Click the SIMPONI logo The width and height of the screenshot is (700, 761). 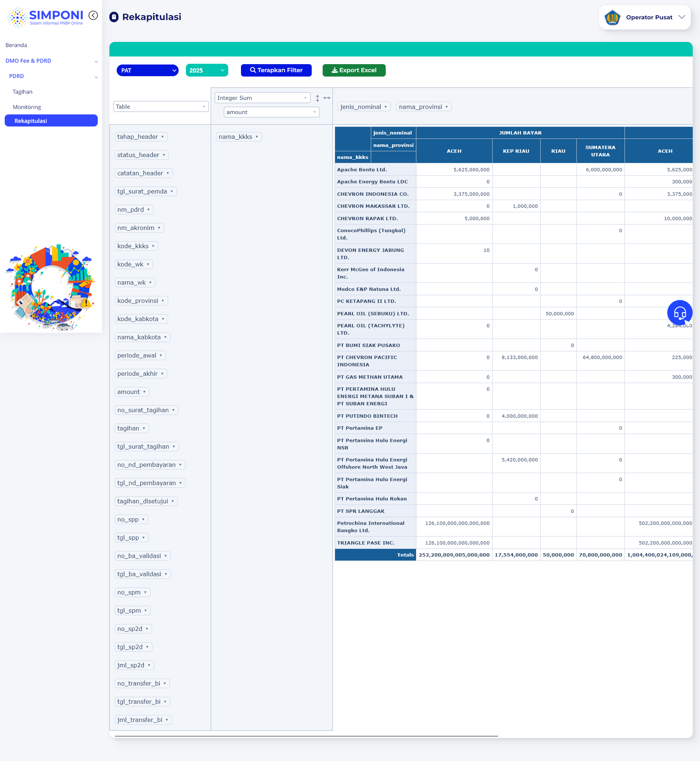click(x=45, y=17)
